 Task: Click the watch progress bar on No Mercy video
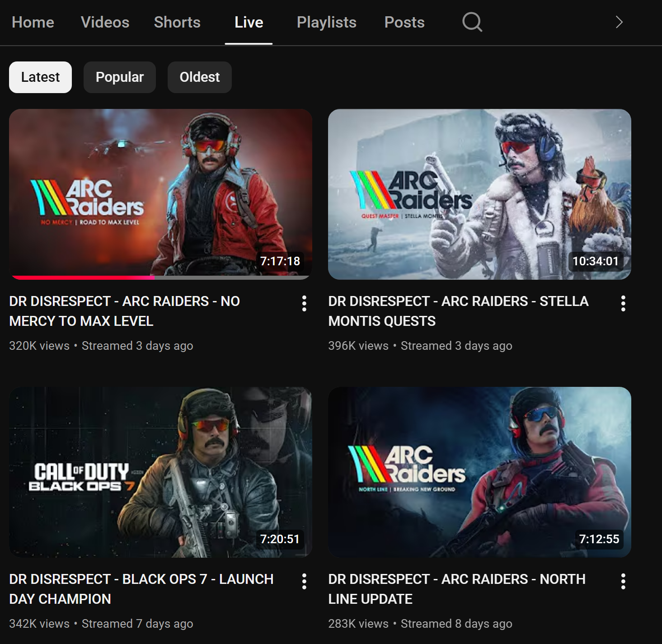(160, 277)
